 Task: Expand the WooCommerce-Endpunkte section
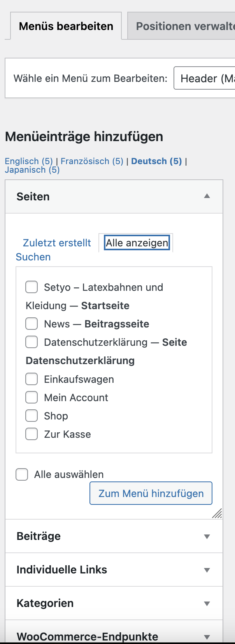pyautogui.click(x=114, y=636)
